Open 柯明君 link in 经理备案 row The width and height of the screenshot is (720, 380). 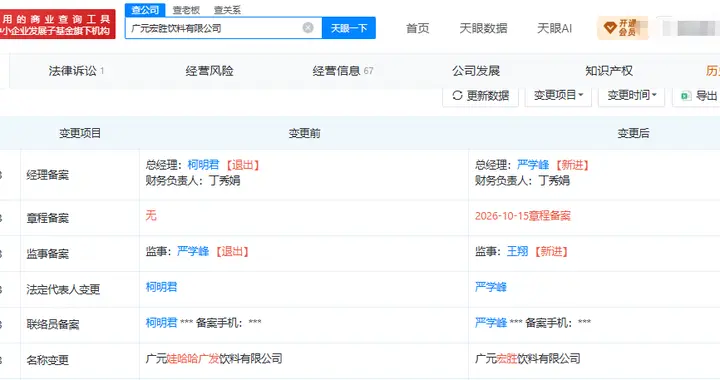coord(203,165)
